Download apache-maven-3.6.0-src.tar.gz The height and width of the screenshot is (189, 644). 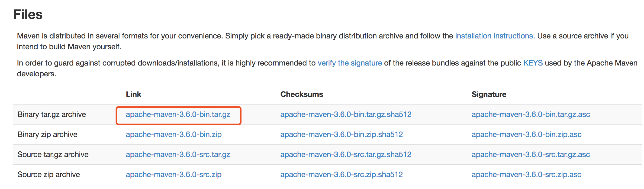[x=178, y=155]
